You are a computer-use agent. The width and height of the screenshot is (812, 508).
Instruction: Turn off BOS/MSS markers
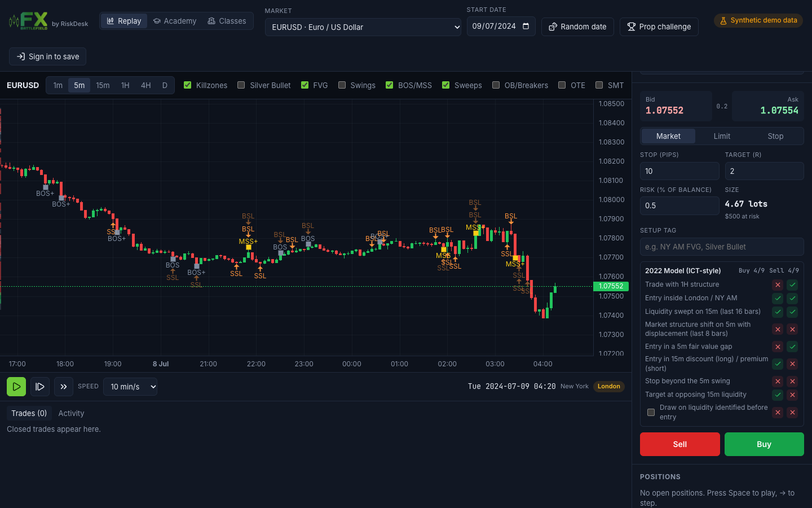pyautogui.click(x=390, y=85)
